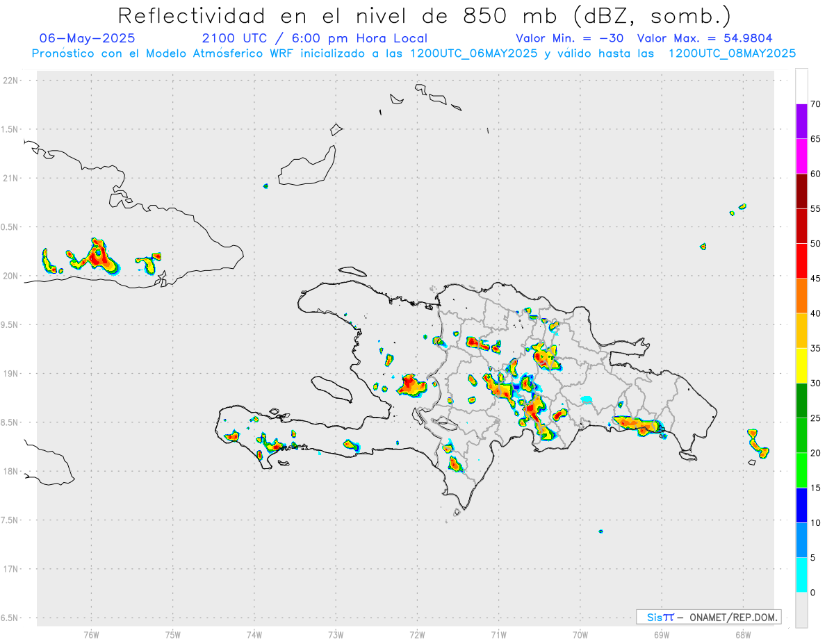Screen dimensions: 834x644
Task: Select the '50' value on the color scale
Action: [x=816, y=244]
